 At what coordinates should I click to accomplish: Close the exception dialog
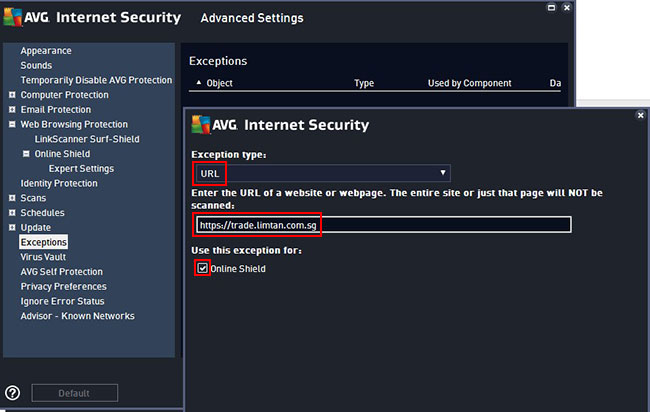[640, 115]
